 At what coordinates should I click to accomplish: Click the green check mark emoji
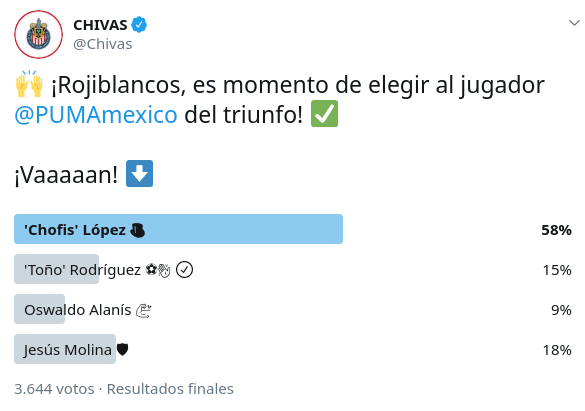click(325, 114)
